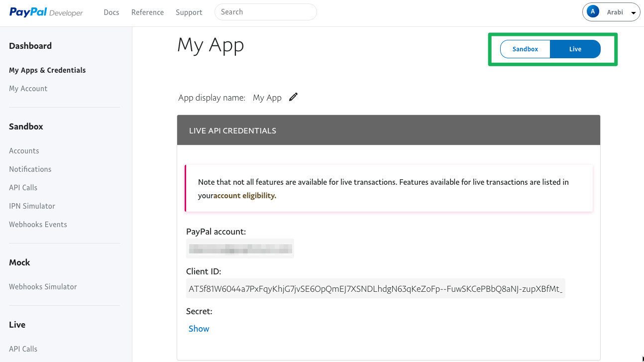Open Webhooks Events page
The width and height of the screenshot is (644, 362).
[x=38, y=225]
